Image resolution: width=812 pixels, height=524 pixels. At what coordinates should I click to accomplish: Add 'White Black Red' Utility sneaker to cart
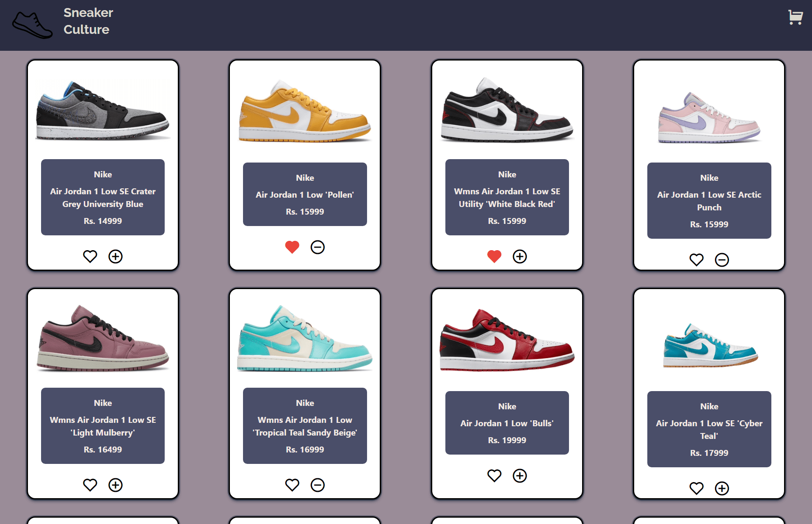[x=519, y=256]
